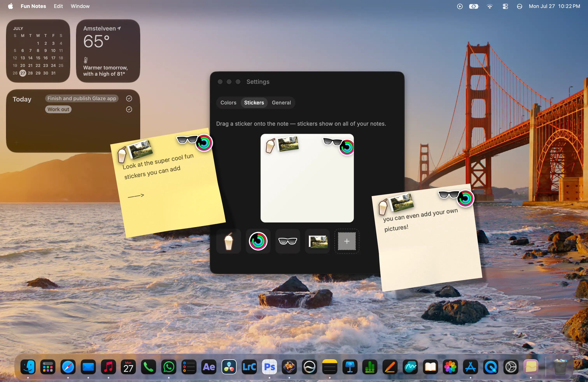
Task: Launch After Effects from the Dock
Action: point(209,367)
